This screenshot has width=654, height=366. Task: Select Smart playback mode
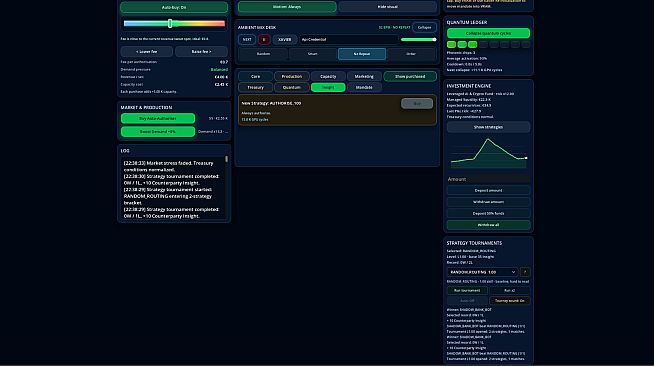(x=312, y=54)
